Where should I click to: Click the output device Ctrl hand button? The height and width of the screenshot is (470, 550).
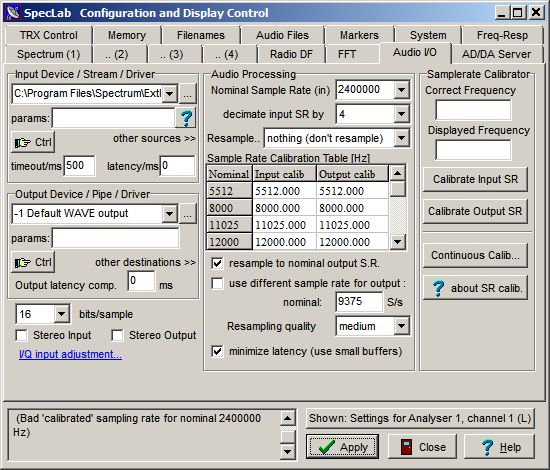pyautogui.click(x=33, y=262)
